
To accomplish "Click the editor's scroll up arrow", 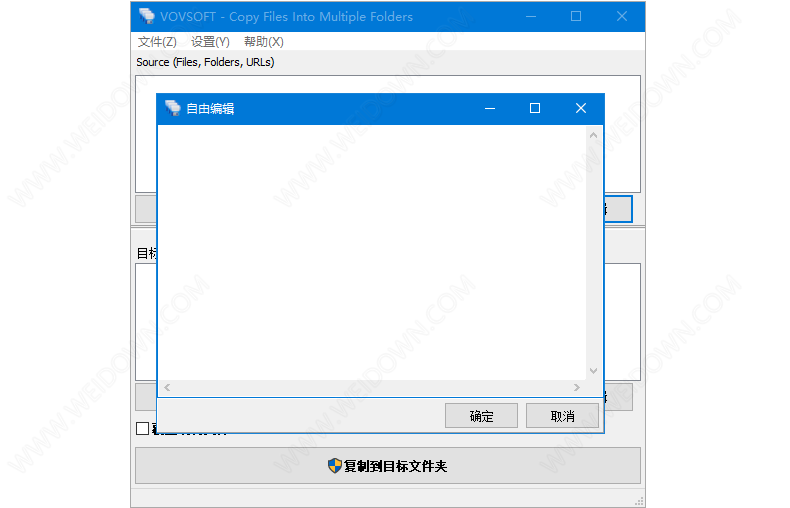I will (593, 134).
